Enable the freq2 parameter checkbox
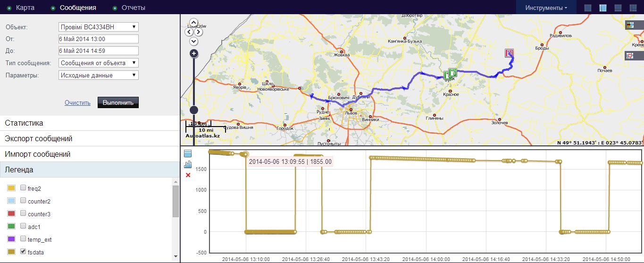 (x=23, y=188)
